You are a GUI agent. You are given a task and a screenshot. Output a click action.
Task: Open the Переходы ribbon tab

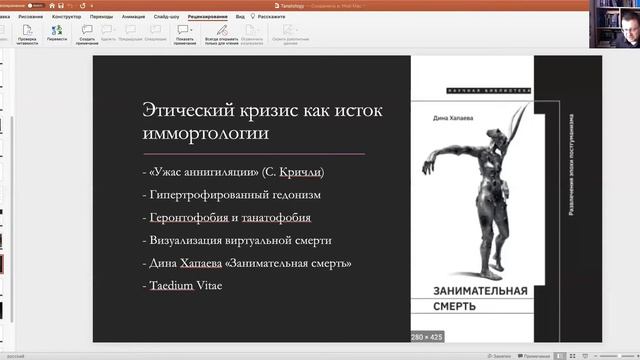point(101,17)
